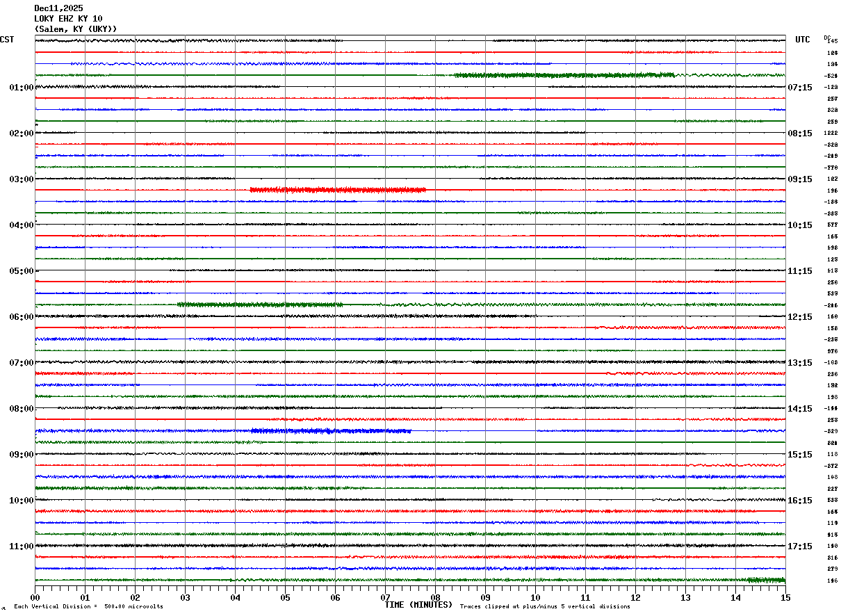Click the 12:15 UTC time label
841x616 pixels.
point(799,317)
